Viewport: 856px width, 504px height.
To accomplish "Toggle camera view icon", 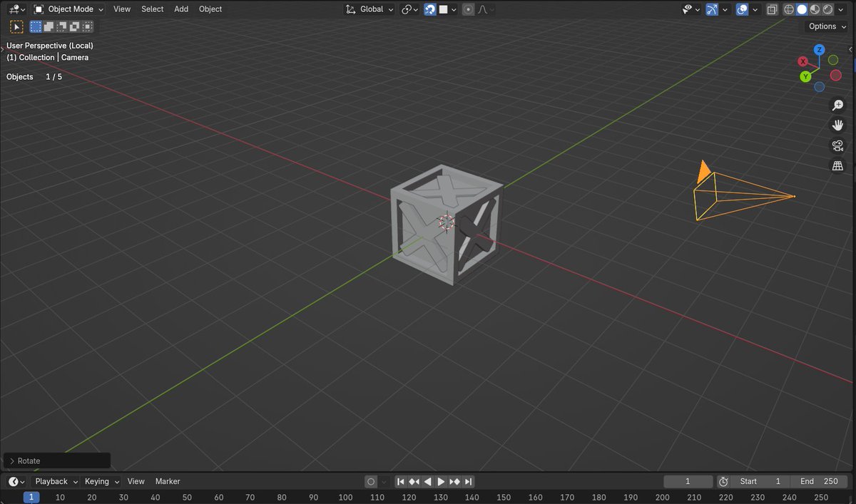I will [838, 145].
